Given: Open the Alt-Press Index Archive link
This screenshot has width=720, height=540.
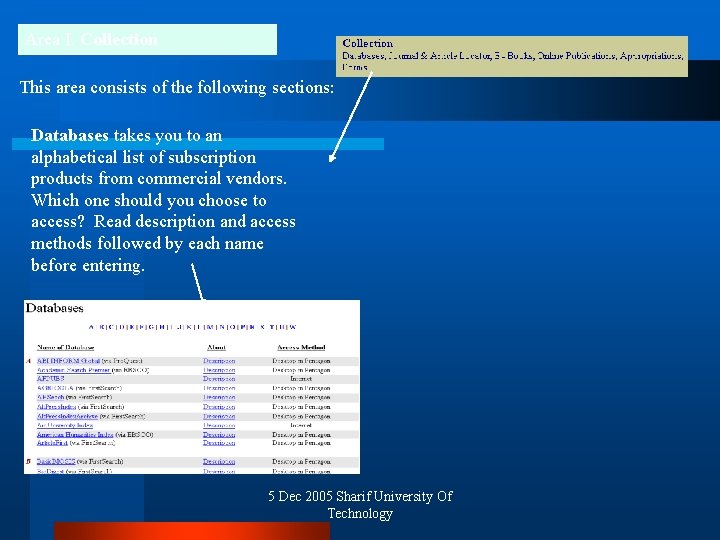Looking at the screenshot, I should (68, 416).
